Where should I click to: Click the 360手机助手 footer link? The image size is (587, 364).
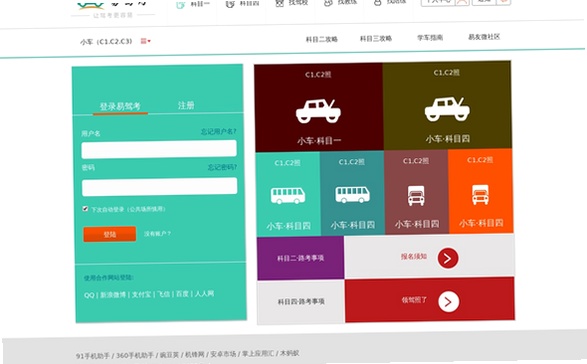point(135,355)
